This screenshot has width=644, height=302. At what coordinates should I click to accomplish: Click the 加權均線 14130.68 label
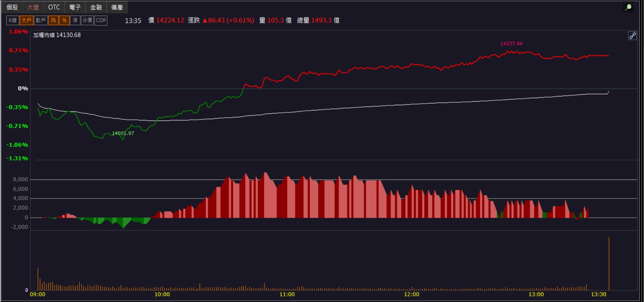[x=57, y=35]
